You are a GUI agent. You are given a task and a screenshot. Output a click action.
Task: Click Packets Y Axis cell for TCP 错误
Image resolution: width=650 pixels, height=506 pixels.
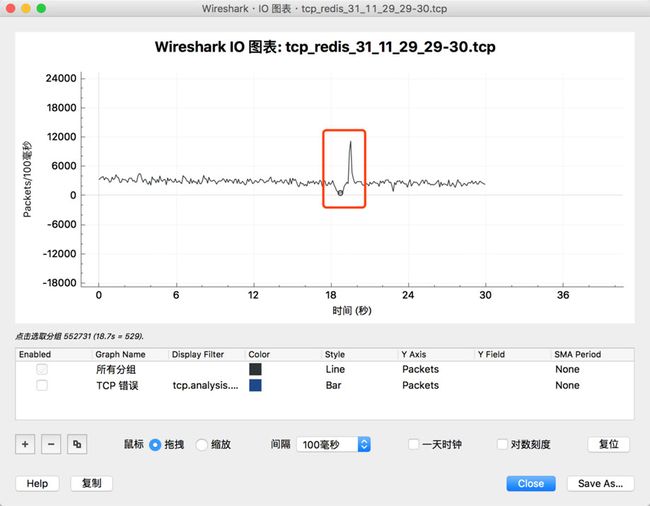[x=420, y=385]
